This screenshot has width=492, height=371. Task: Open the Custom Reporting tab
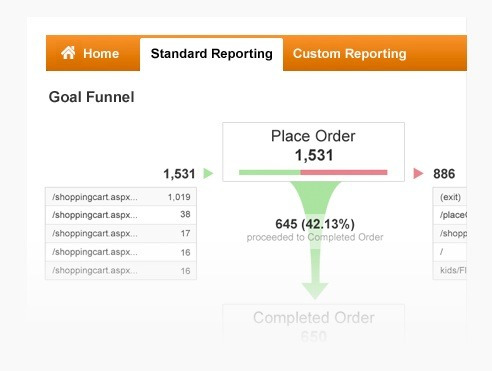tap(349, 54)
